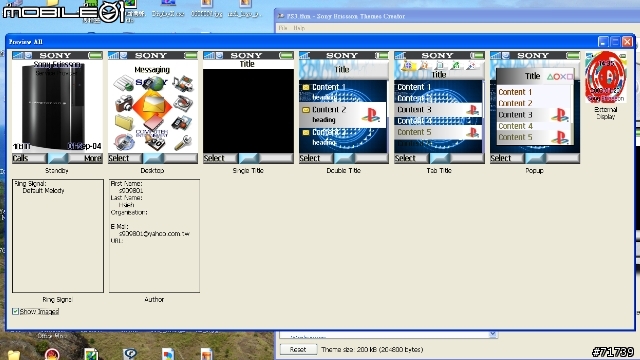This screenshot has width=640, height=360.
Task: Open File menu in Themes Creator window
Action: tap(283, 28)
